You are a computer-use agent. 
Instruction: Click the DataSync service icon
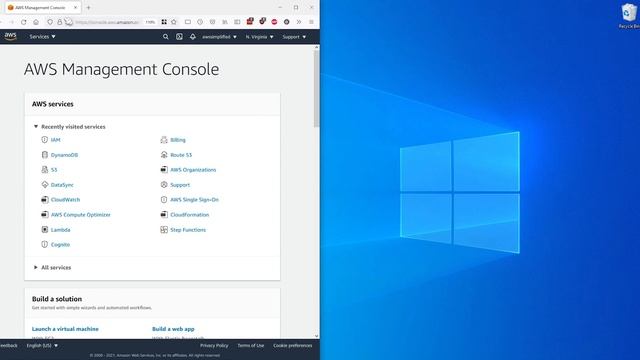44,184
